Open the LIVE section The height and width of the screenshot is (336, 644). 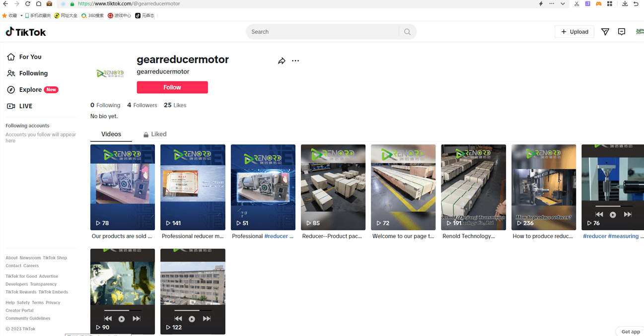20,106
